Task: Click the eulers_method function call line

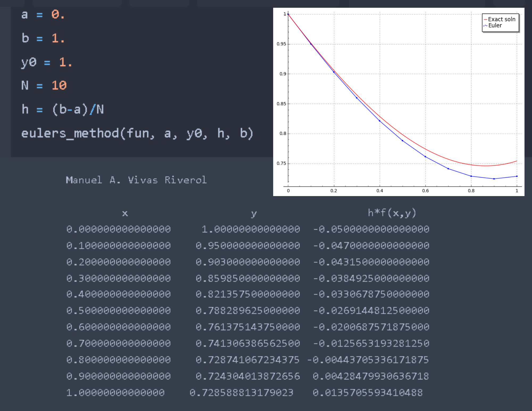Action: pos(137,133)
